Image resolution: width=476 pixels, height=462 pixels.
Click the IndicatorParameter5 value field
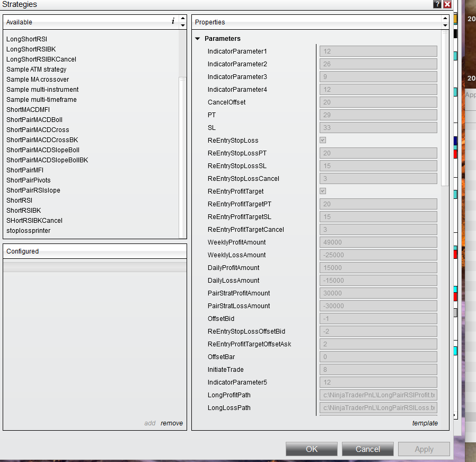click(x=378, y=382)
